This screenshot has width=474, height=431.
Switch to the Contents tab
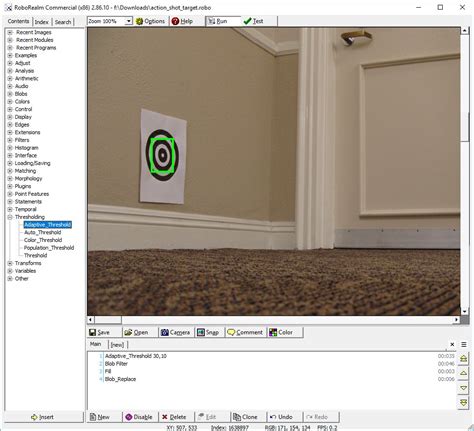coord(18,21)
